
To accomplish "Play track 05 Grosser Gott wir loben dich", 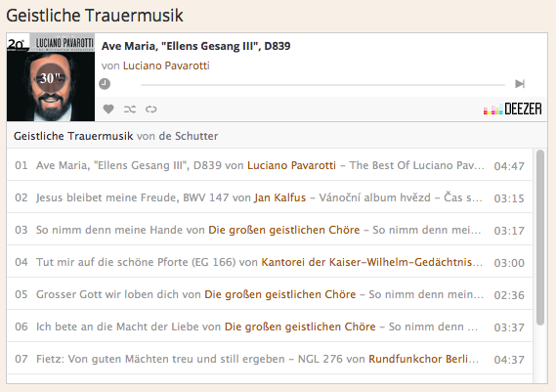I will click(x=270, y=294).
